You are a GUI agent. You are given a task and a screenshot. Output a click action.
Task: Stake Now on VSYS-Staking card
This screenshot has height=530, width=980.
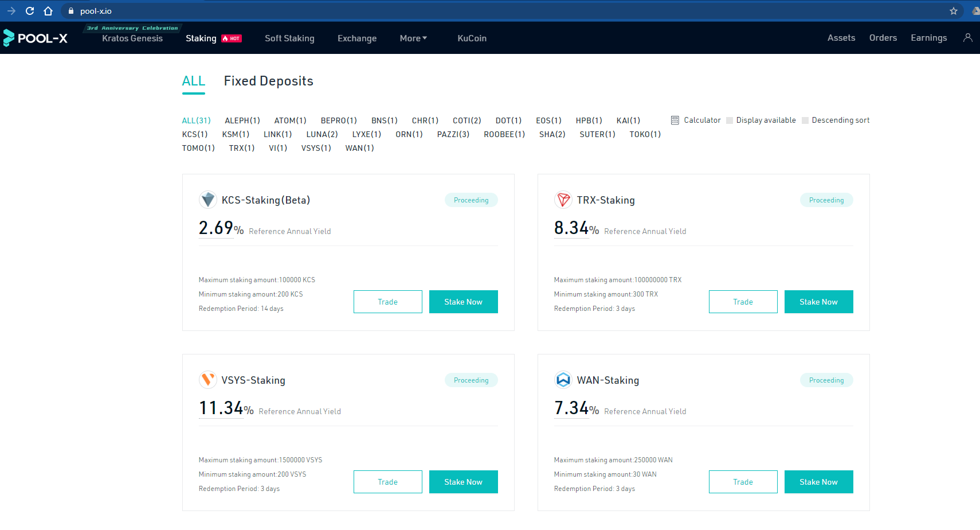tap(464, 482)
